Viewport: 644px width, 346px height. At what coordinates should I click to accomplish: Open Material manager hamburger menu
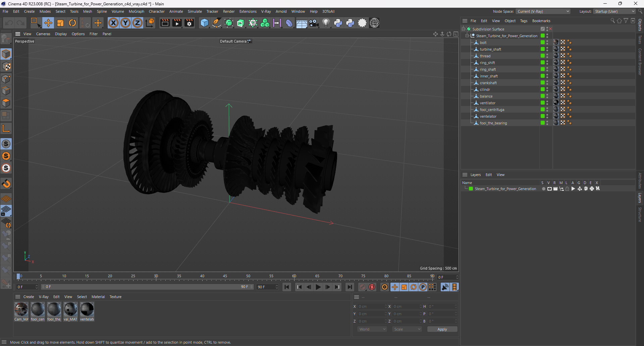[18, 297]
